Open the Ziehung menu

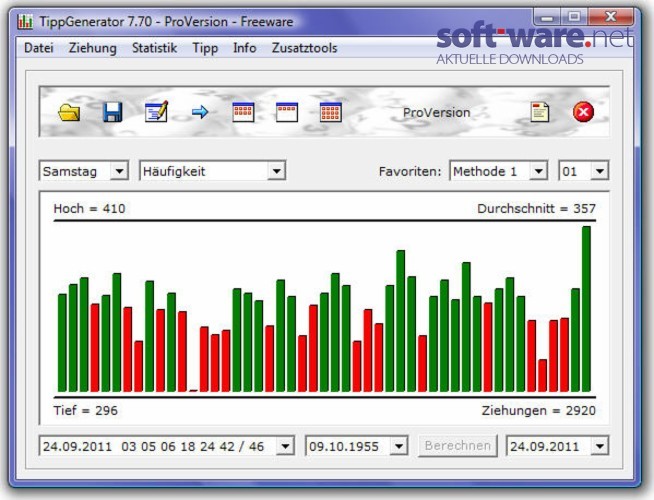click(93, 48)
